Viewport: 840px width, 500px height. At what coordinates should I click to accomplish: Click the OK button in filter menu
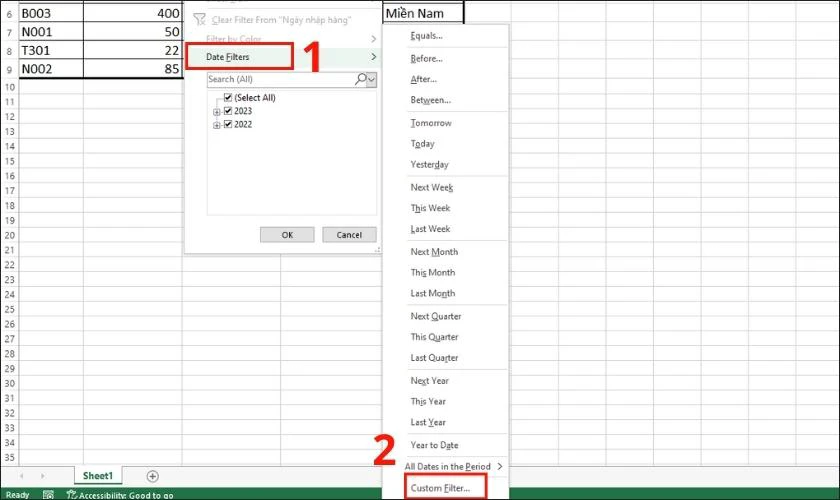click(x=287, y=235)
